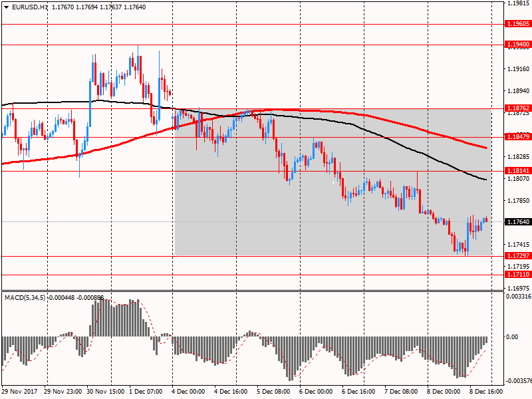Click the 1.18940 price scale value
The image size is (532, 399).
tap(518, 90)
